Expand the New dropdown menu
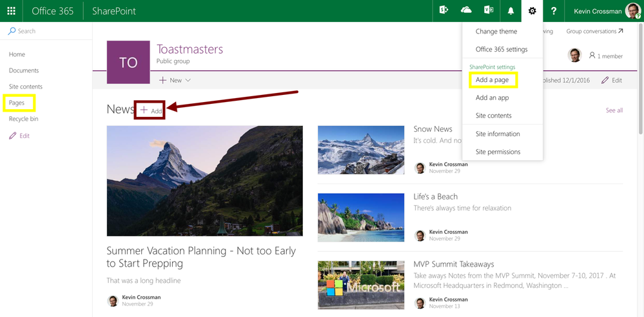644x317 pixels. [x=175, y=80]
